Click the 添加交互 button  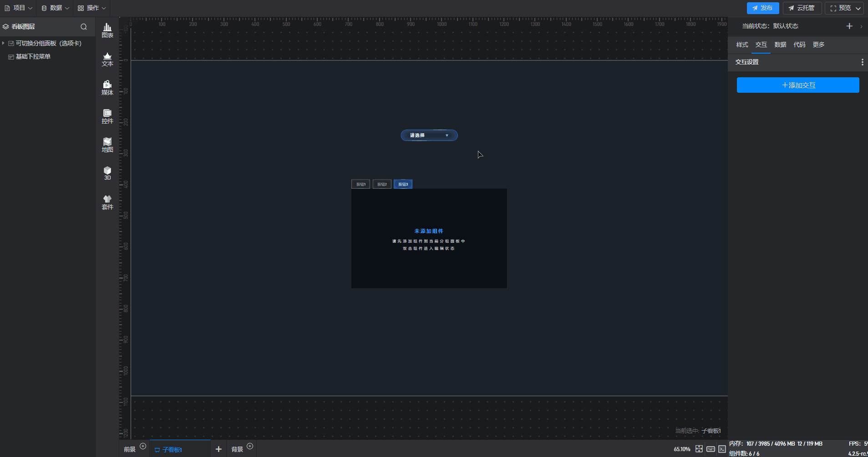[x=798, y=85]
